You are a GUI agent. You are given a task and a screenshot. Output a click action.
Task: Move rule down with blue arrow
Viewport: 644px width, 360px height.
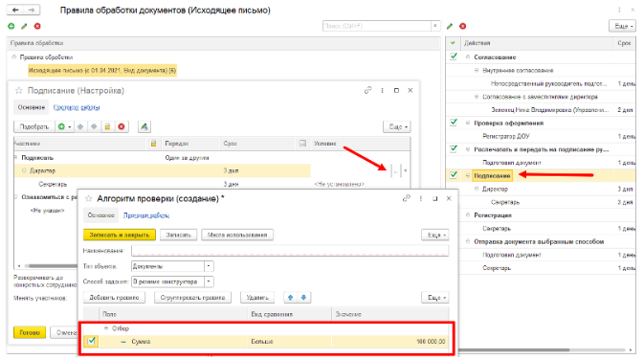coord(303,298)
